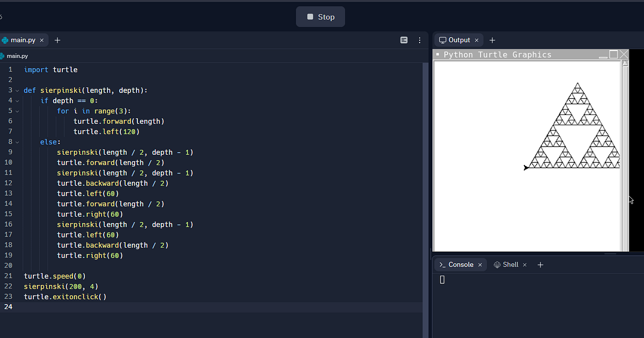Screen dimensions: 644x338
Task: Click the word-wrap icon in the editor toolbar
Action: click(x=403, y=40)
